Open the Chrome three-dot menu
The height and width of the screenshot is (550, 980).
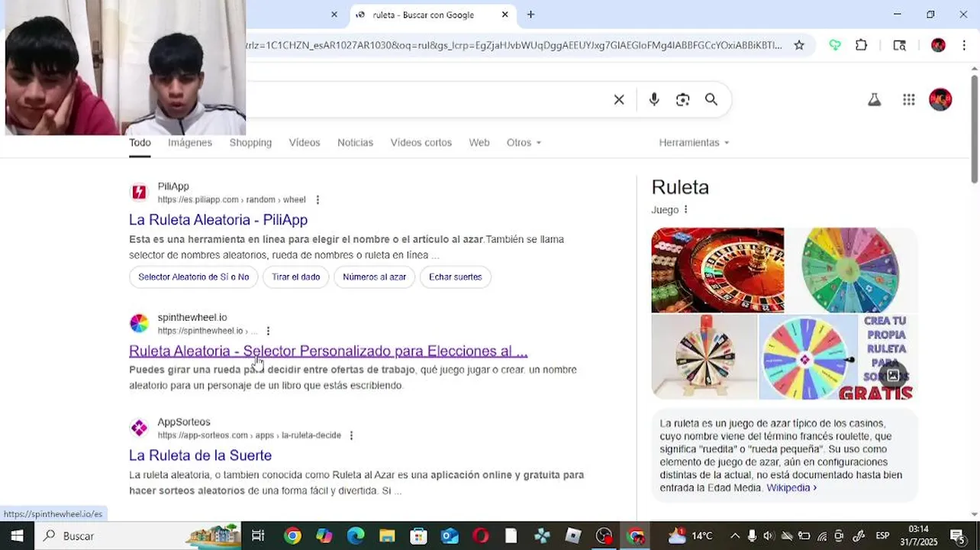point(964,45)
